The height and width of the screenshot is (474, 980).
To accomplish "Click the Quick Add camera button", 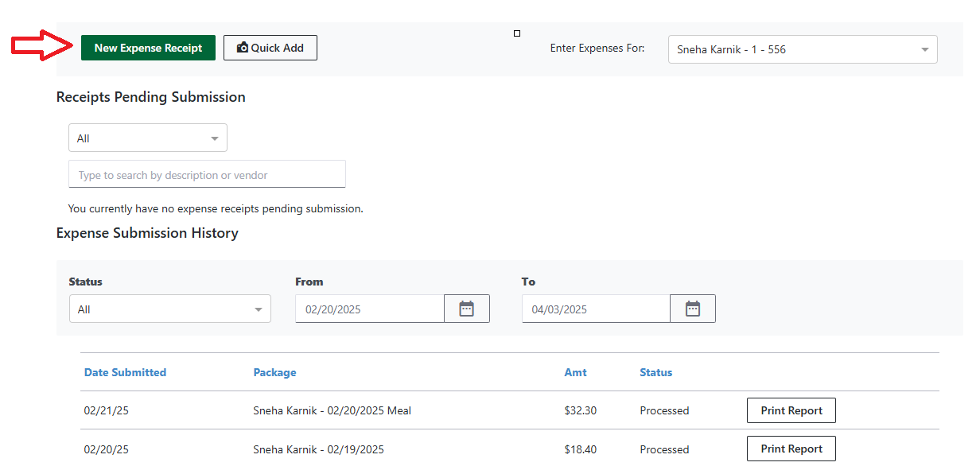I will 270,48.
